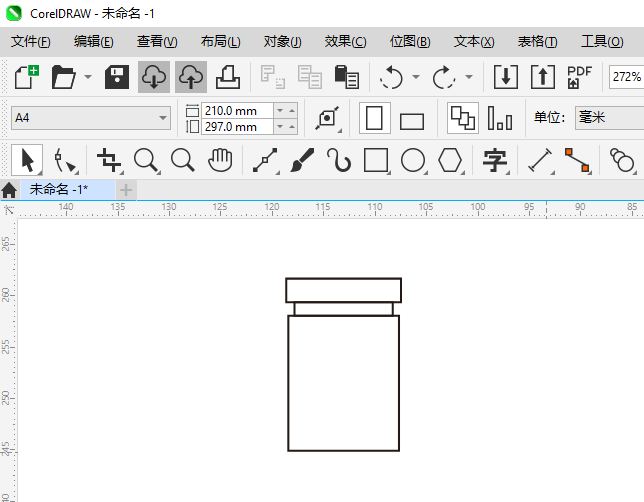Click the page width field showing 210.0 mm
Viewport: 644px width, 502px height.
click(237, 111)
